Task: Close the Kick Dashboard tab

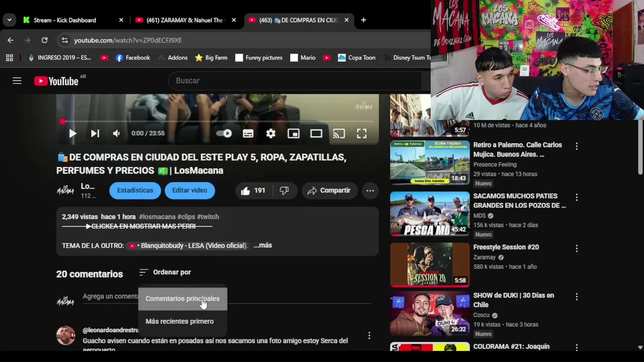Action: coord(121,20)
